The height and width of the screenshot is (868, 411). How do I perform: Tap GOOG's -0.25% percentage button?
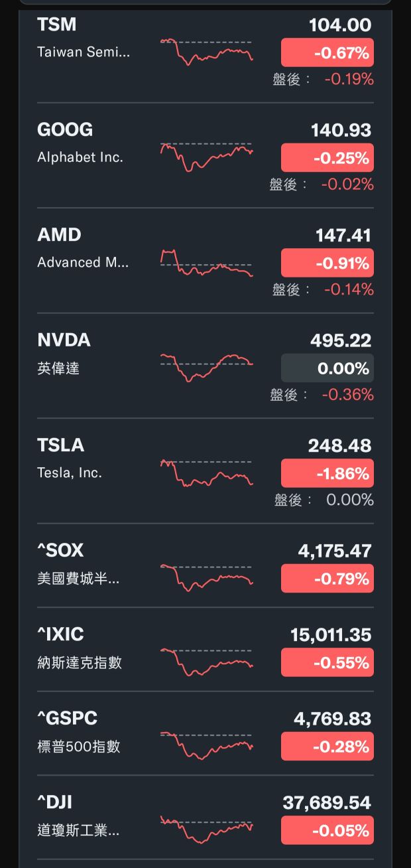click(x=327, y=157)
